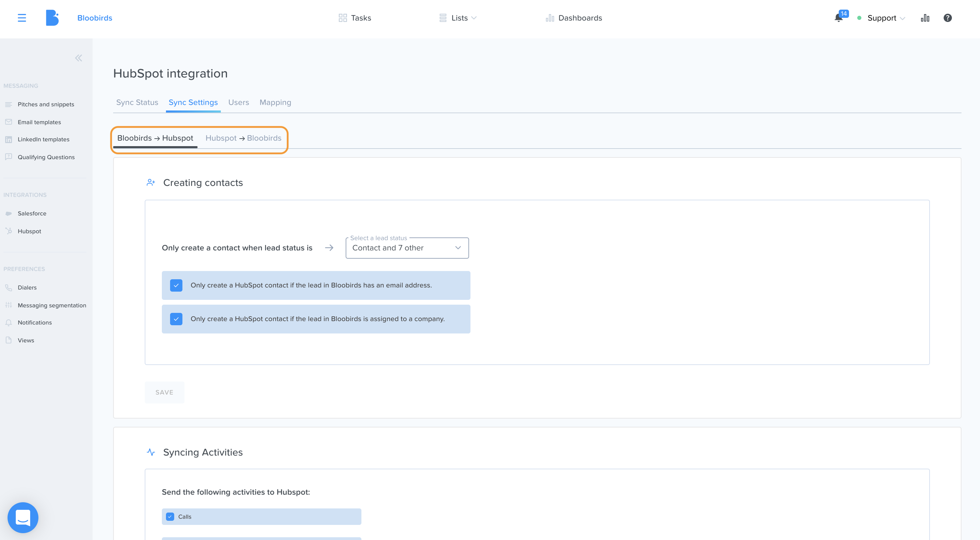Switch to Hubspot → Bloobirds sub-tab
The width and height of the screenshot is (980, 540).
coord(243,138)
